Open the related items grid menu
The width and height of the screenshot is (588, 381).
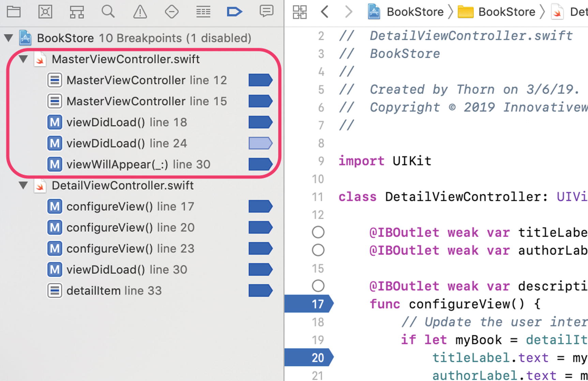click(x=300, y=12)
